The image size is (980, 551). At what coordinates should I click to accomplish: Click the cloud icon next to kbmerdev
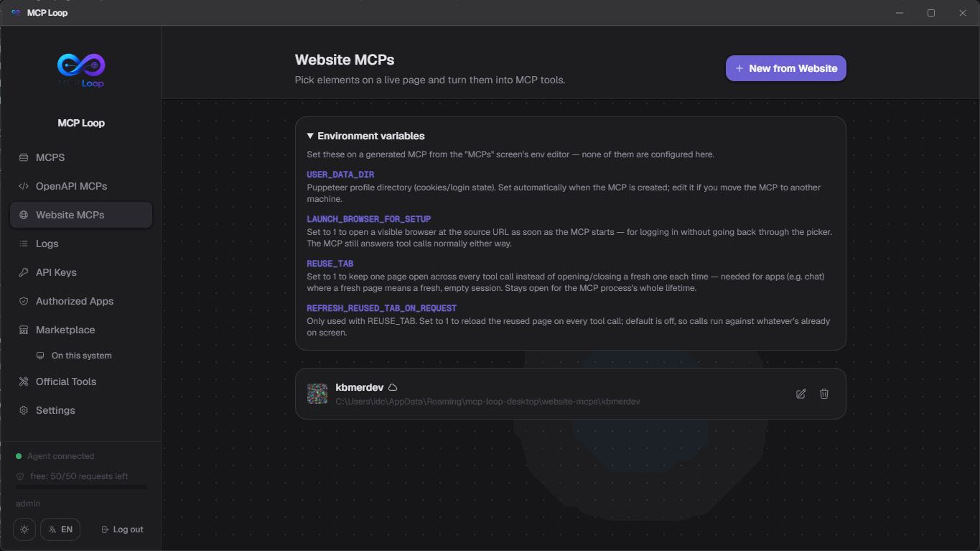pyautogui.click(x=393, y=388)
